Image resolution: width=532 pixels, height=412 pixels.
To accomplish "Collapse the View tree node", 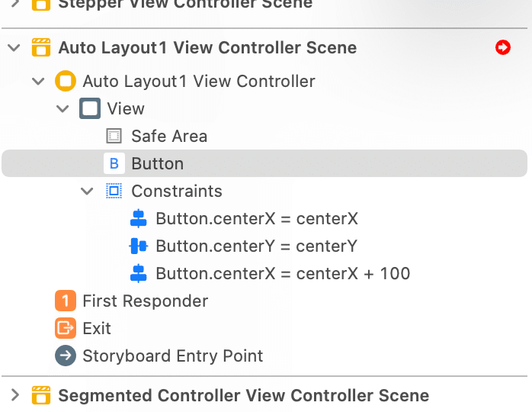I will pyautogui.click(x=62, y=108).
